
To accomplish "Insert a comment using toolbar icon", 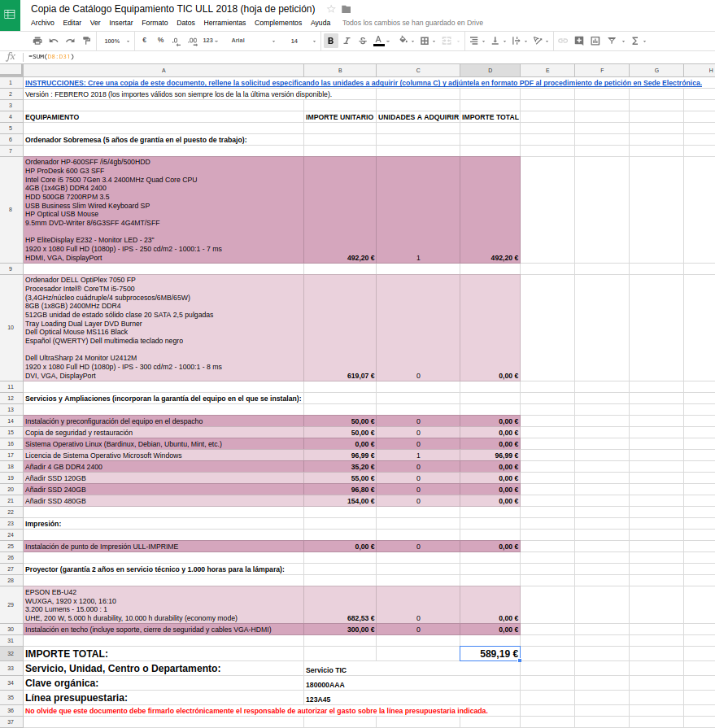I will point(579,41).
